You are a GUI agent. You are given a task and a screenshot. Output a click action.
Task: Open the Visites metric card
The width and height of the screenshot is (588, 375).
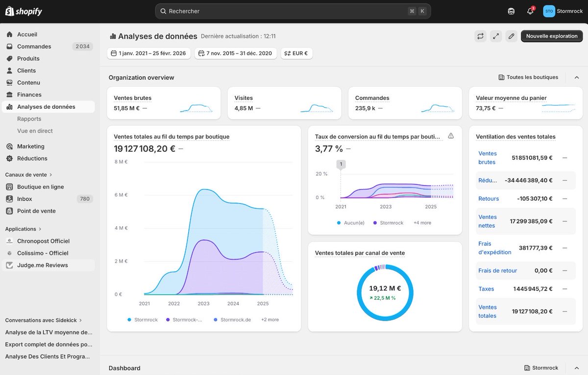(284, 103)
